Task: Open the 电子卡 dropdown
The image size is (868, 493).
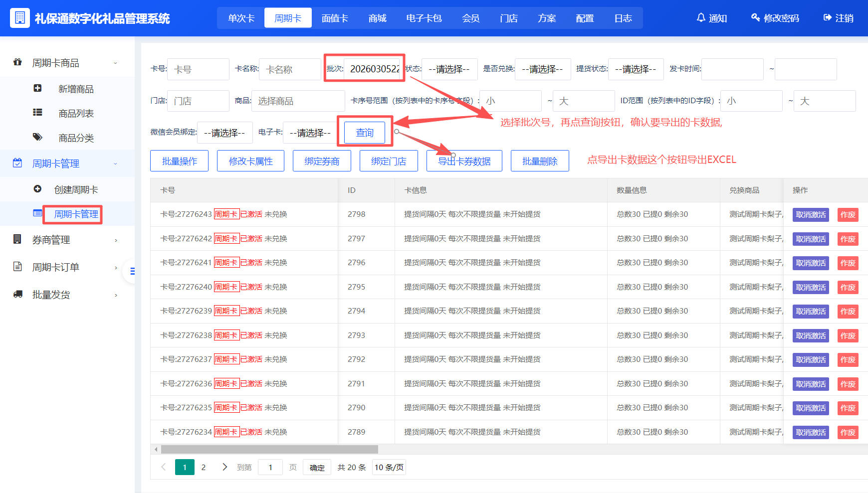Action: point(309,133)
